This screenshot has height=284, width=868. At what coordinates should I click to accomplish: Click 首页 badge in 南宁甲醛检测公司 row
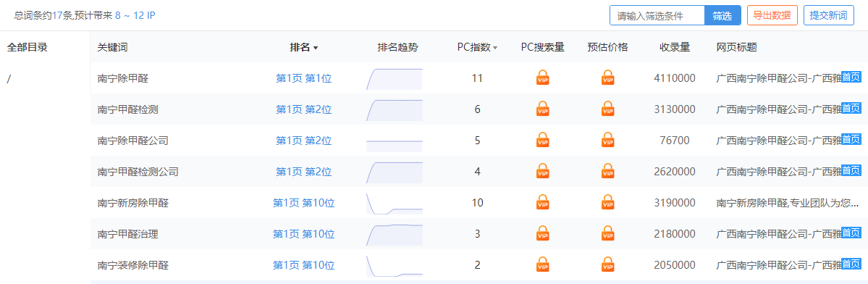point(851,170)
